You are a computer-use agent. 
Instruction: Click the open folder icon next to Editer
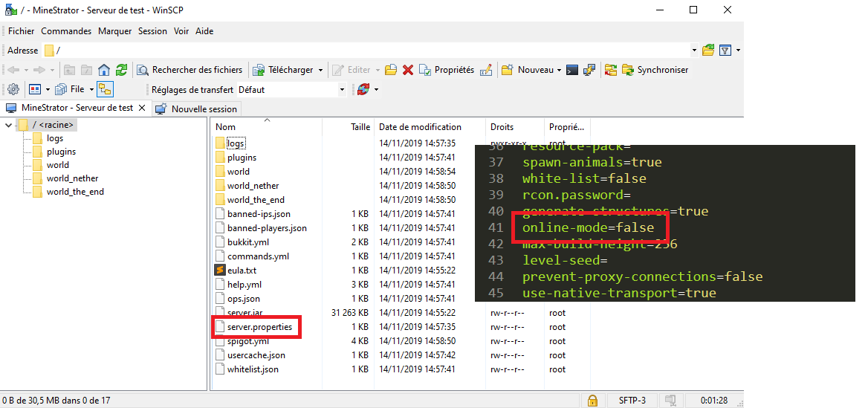click(391, 70)
